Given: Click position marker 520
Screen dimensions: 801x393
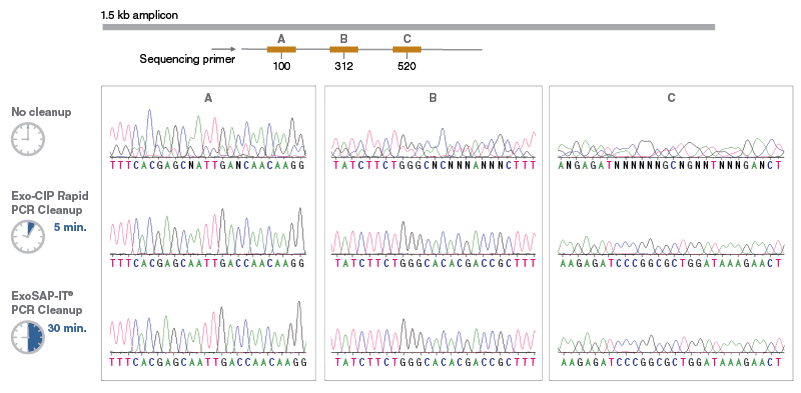Looking at the screenshot, I should pyautogui.click(x=407, y=66).
